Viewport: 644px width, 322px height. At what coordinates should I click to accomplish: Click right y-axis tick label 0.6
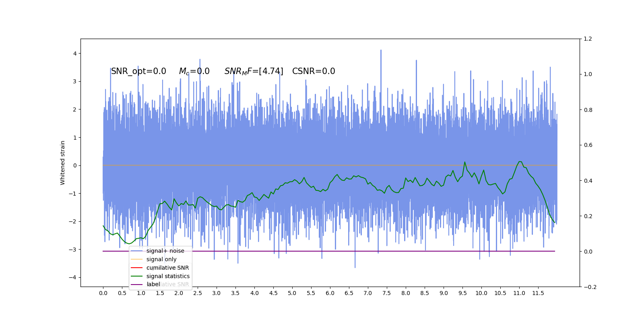pyautogui.click(x=588, y=145)
